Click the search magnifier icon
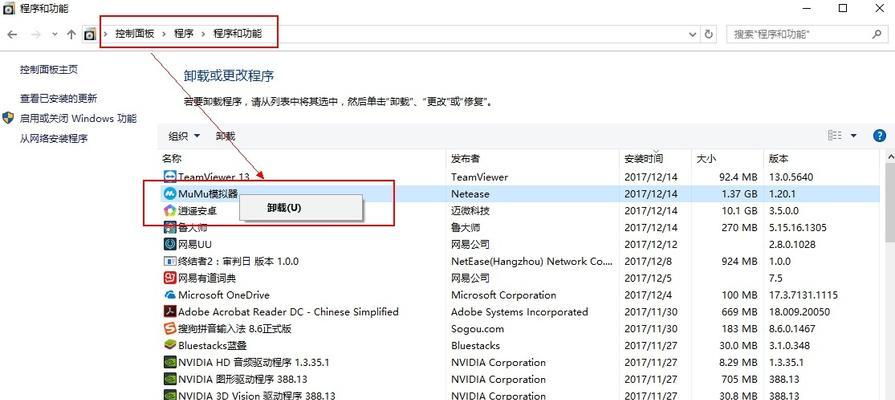 [x=877, y=34]
